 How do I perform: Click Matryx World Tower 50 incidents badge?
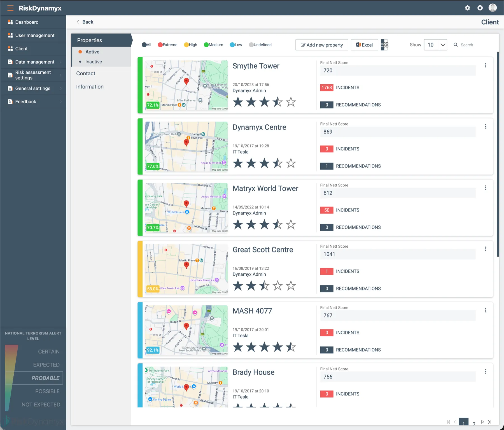tap(327, 210)
